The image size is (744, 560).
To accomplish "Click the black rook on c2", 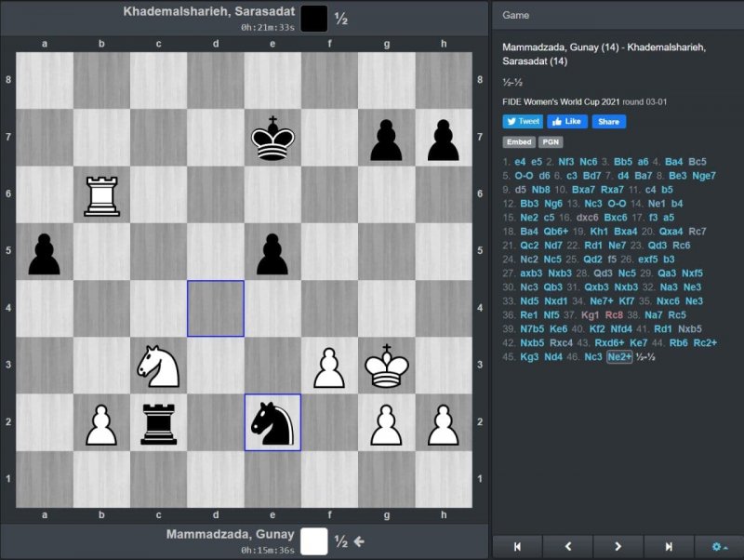I will [159, 423].
